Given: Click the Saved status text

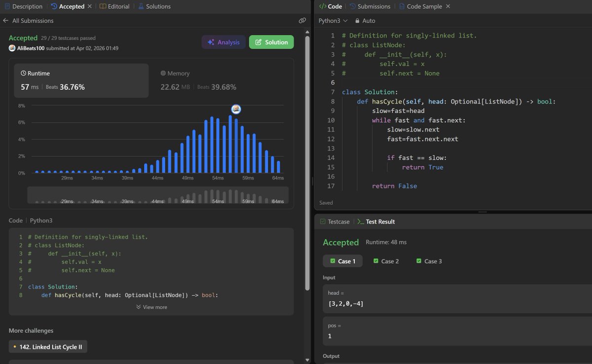Looking at the screenshot, I should 326,203.
